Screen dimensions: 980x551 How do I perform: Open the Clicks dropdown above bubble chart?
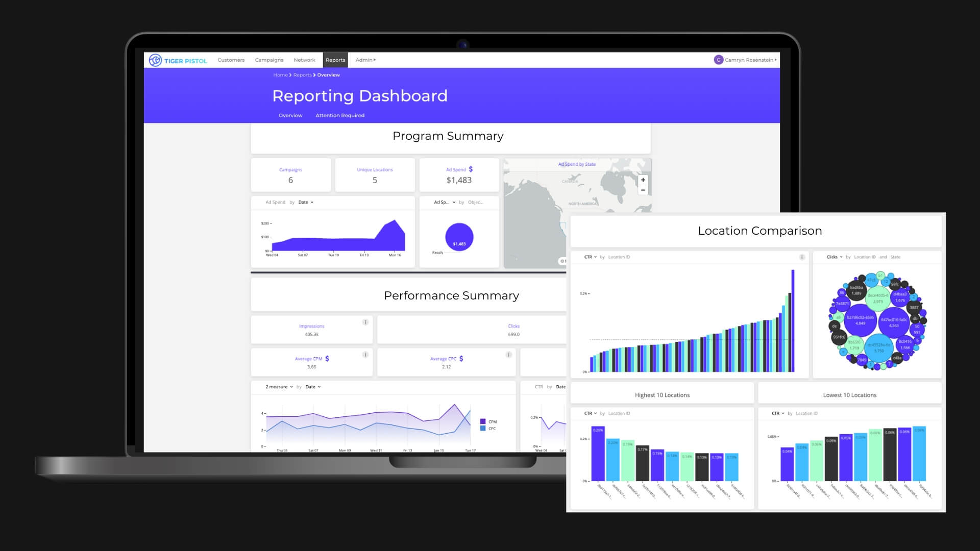(835, 257)
